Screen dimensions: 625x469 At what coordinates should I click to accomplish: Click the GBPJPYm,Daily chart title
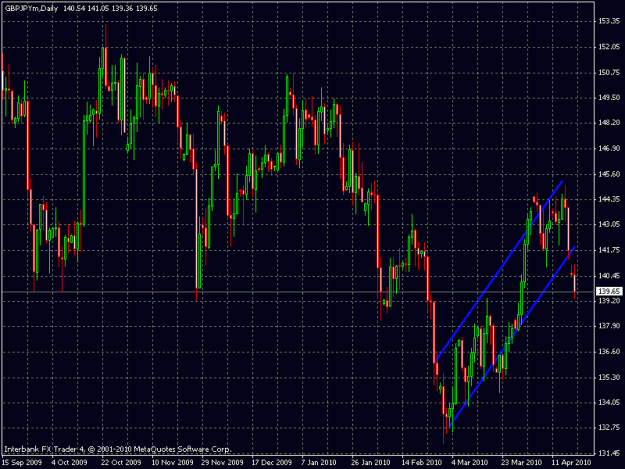(31, 8)
